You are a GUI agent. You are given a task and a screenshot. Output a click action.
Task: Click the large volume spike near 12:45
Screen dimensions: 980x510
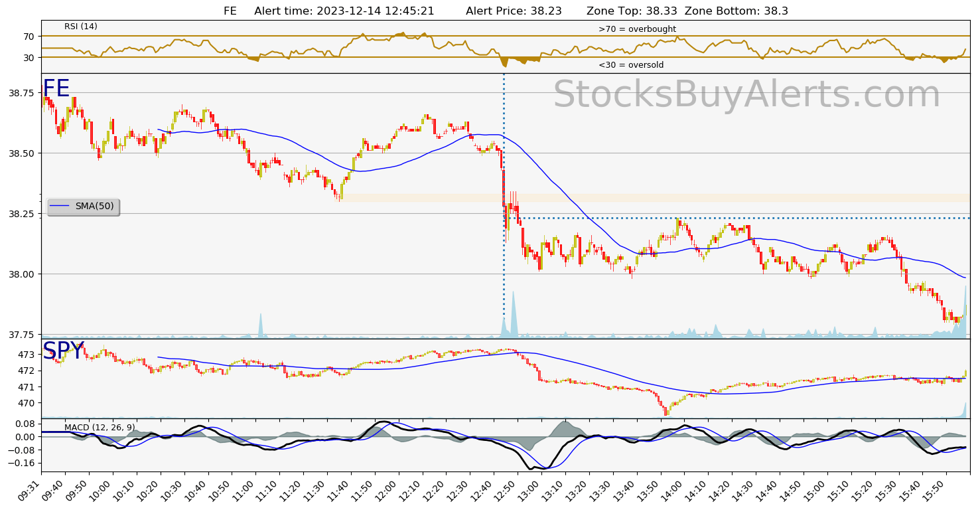coord(513,315)
